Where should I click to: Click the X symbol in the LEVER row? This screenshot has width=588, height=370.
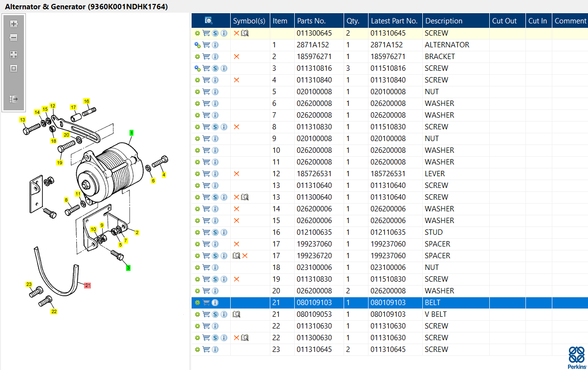coord(237,174)
